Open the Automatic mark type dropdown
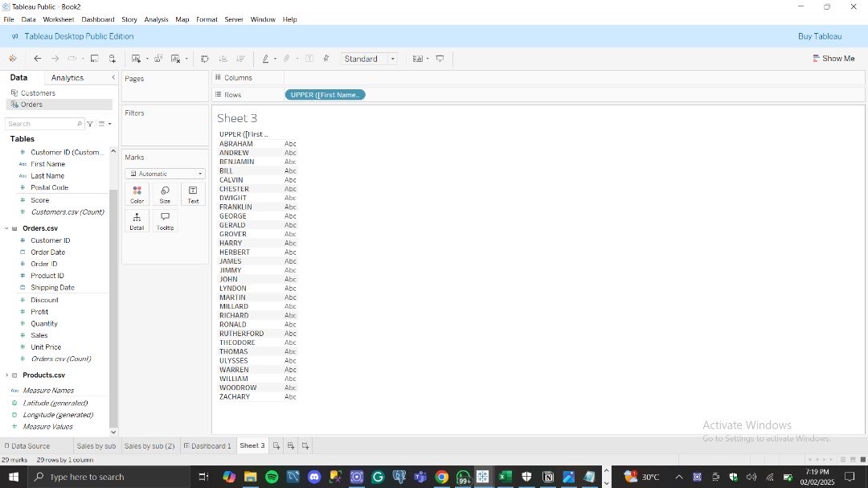The image size is (868, 488). [165, 174]
